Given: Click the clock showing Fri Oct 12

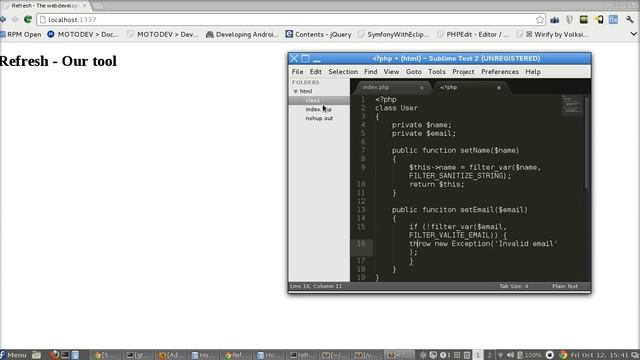Looking at the screenshot, I should [600, 355].
